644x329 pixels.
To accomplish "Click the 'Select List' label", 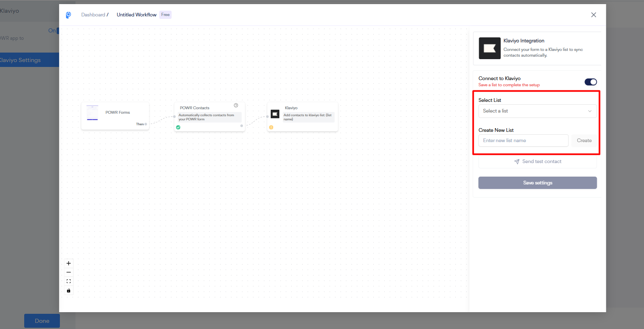I will coord(490,100).
